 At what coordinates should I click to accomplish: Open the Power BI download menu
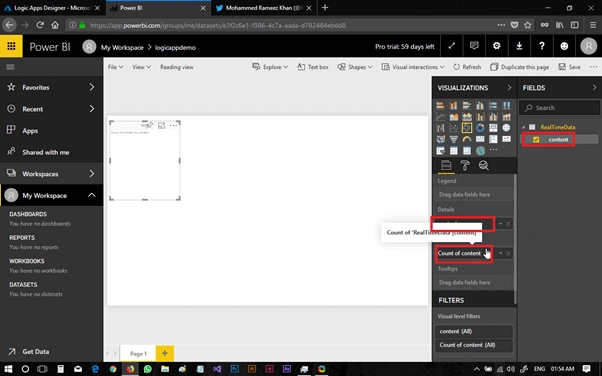pyautogui.click(x=519, y=46)
